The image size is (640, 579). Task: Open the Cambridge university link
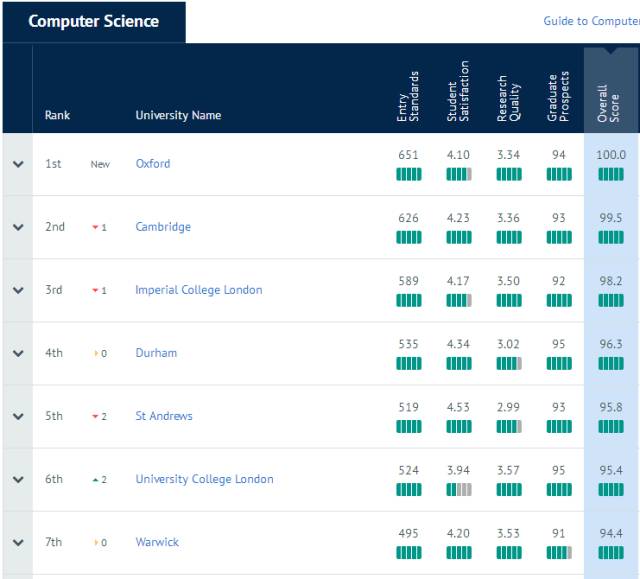[163, 227]
